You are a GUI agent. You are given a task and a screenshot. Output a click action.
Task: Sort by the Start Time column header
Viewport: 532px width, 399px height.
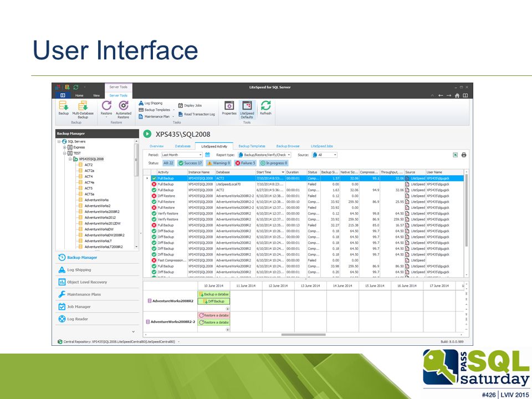[270, 172]
